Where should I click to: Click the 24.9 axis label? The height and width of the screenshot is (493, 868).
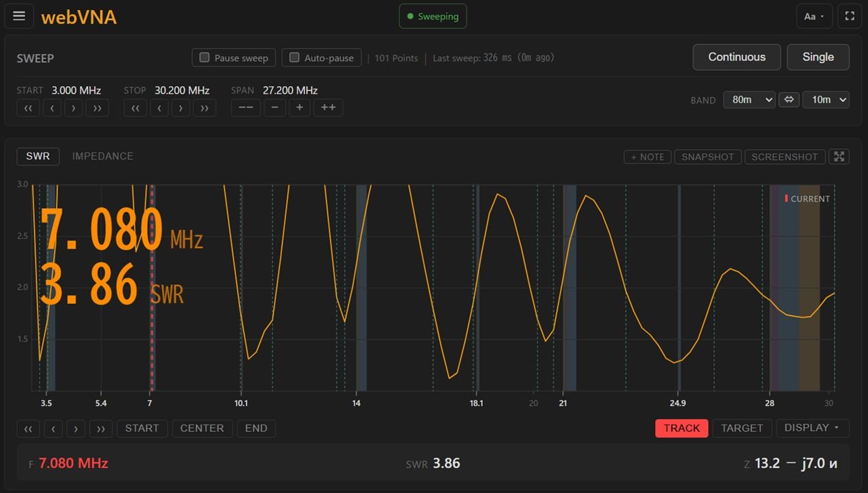click(677, 403)
